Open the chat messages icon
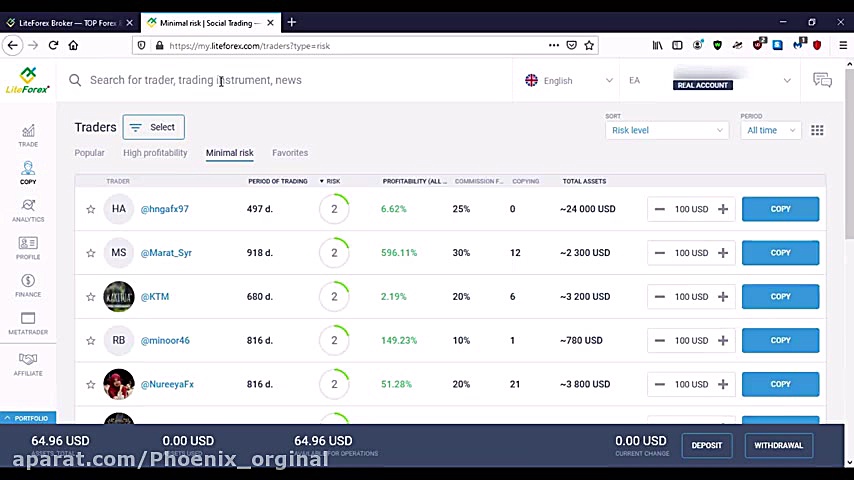Screen dimensions: 854x480 (822, 80)
